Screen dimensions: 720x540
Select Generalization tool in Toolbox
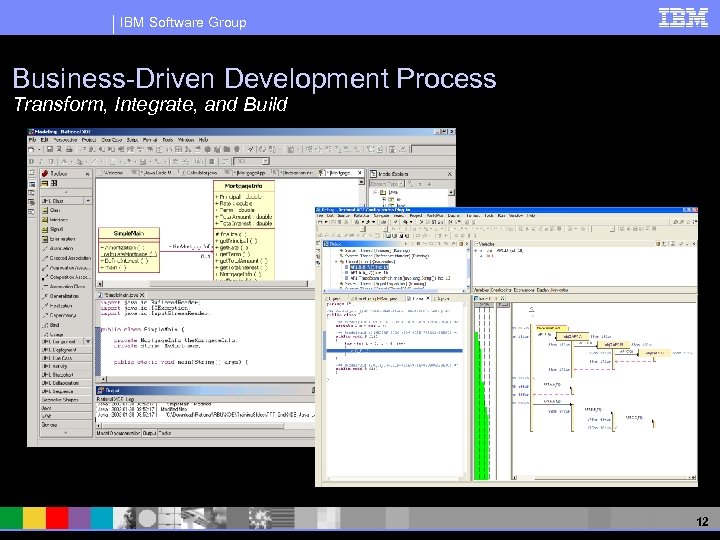tap(60, 296)
